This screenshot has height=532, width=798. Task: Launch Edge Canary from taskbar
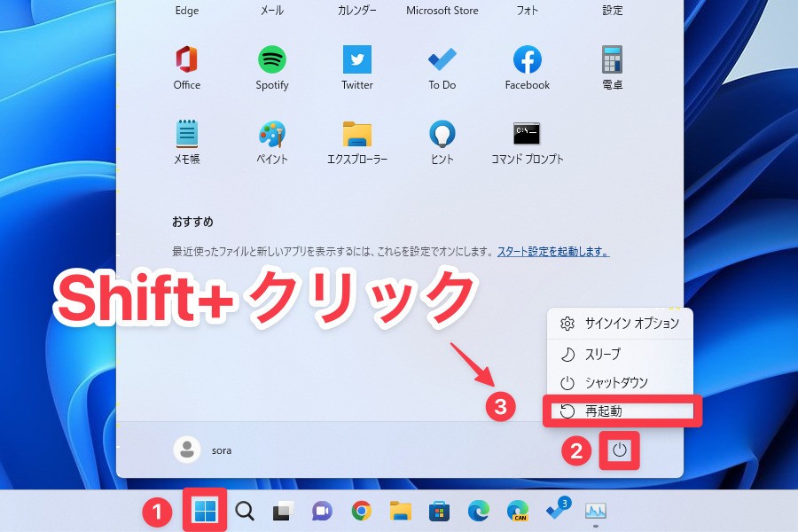coord(518,511)
